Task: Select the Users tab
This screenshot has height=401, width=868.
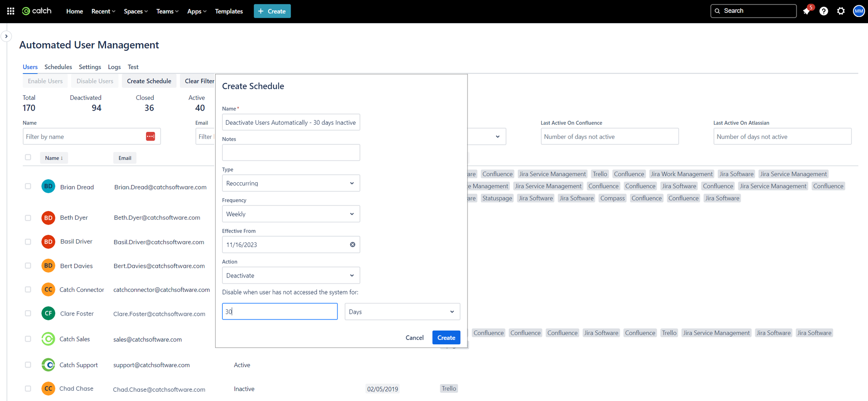Action: pyautogui.click(x=30, y=67)
